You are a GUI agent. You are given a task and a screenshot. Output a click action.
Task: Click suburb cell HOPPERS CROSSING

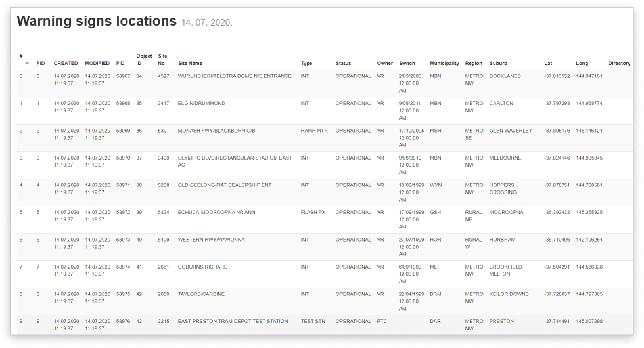[x=503, y=189]
